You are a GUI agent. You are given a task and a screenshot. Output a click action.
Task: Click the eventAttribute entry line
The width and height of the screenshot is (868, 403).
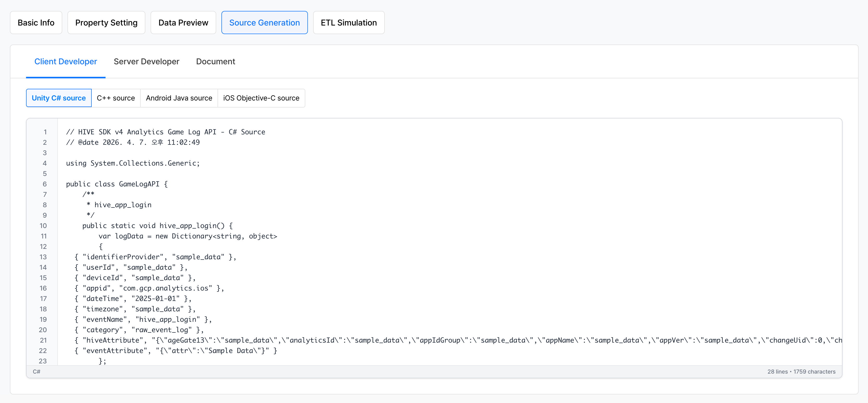point(175,351)
